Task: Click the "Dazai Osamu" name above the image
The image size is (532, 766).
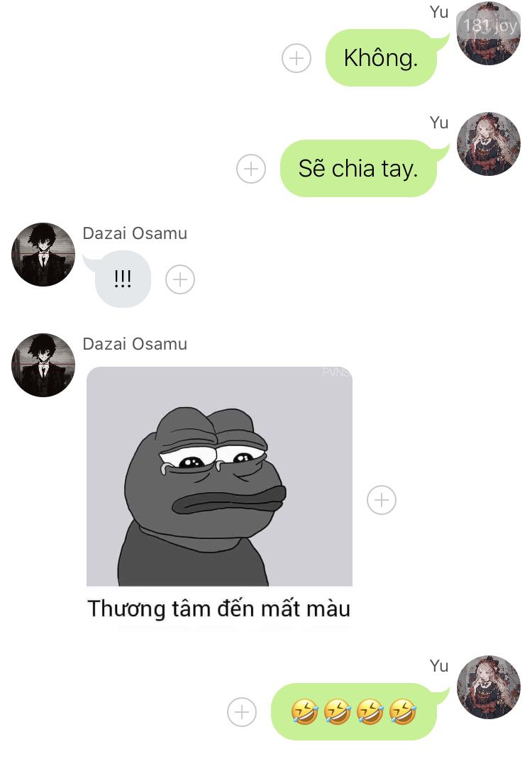Action: pyautogui.click(x=135, y=344)
